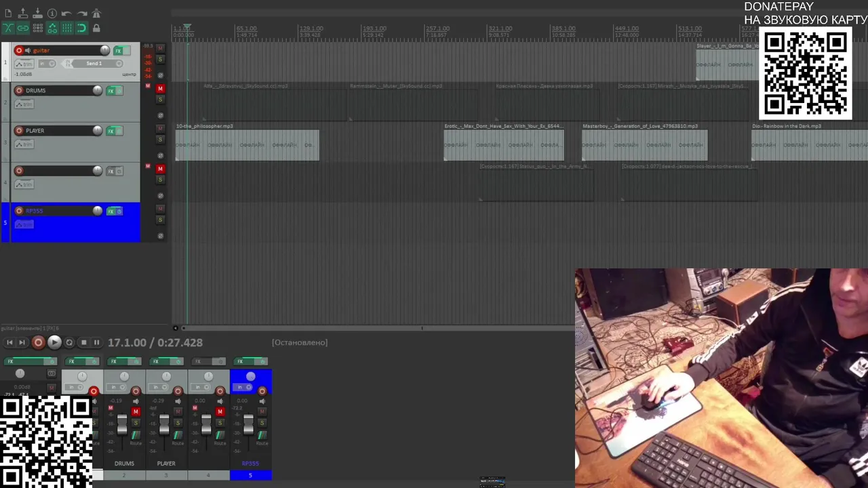This screenshot has width=868, height=488.
Task: Go to project end transport button
Action: click(22, 342)
